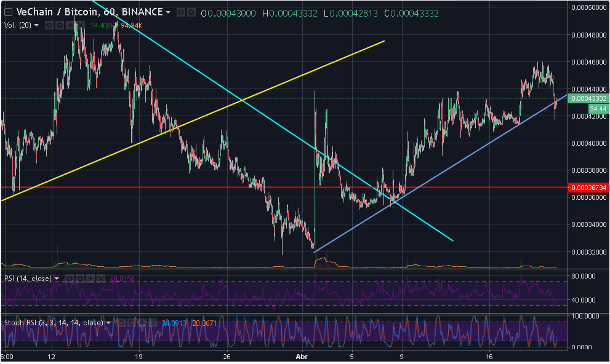Click the Vol. (20) indicator label
This screenshot has height=364, width=610.
[x=17, y=25]
